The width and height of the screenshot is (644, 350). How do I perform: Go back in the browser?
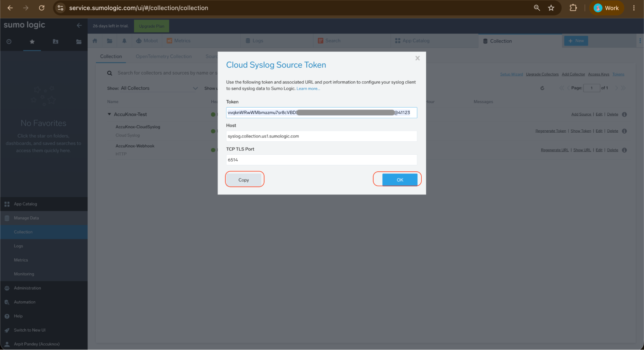pos(10,8)
